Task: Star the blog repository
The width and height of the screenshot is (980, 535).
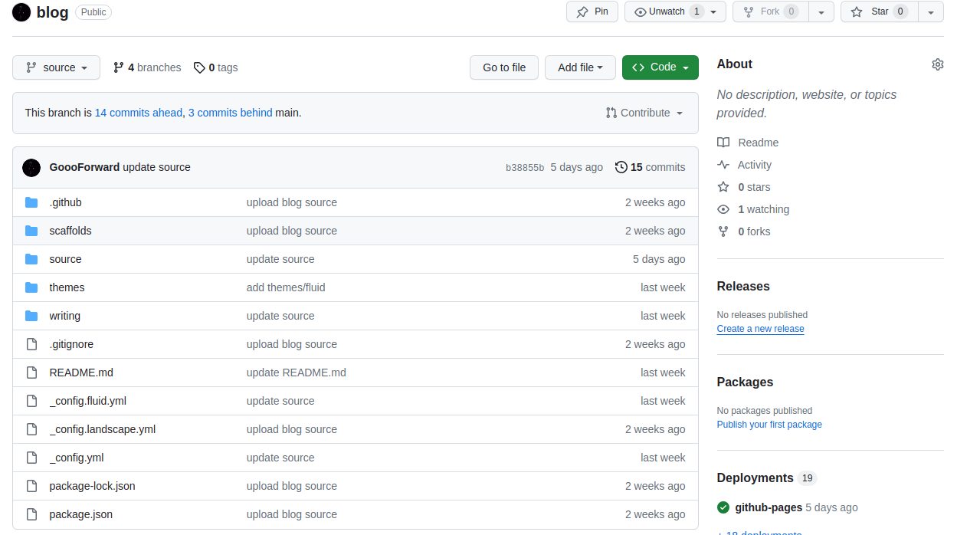Action: pyautogui.click(x=880, y=11)
